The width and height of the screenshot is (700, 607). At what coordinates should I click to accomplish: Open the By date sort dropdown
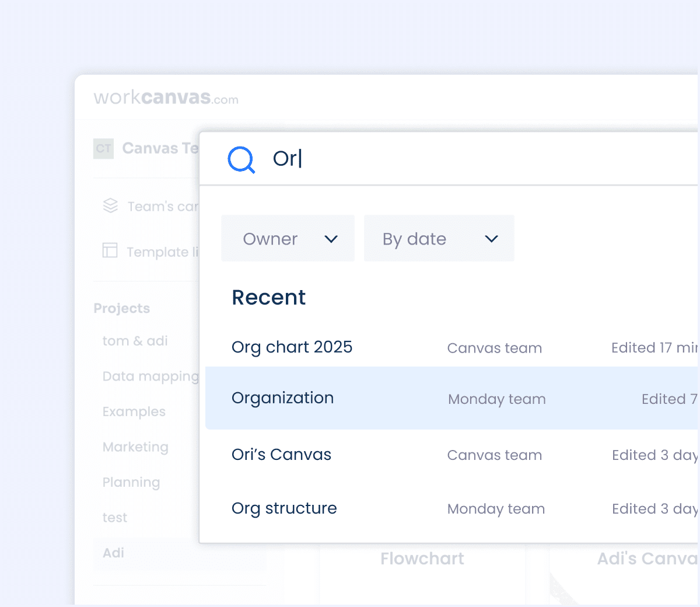click(439, 238)
